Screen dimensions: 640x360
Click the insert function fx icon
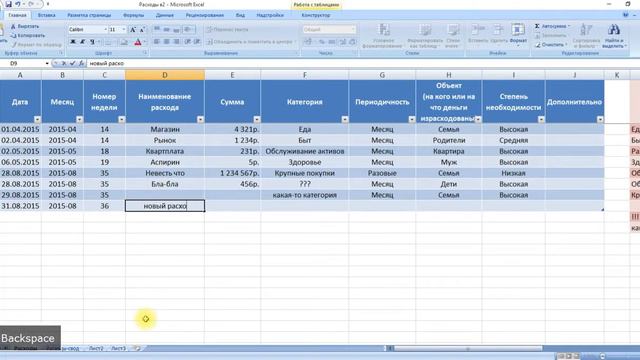point(81,63)
